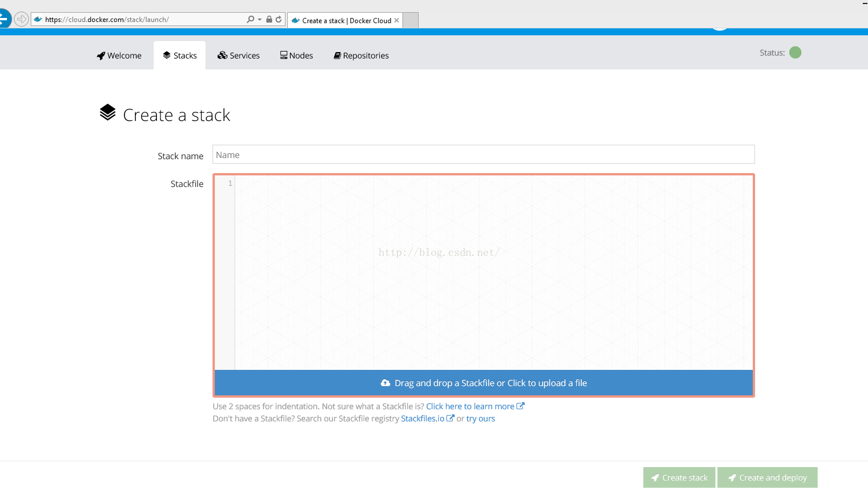Click the security lock icon in address bar

[x=269, y=19]
